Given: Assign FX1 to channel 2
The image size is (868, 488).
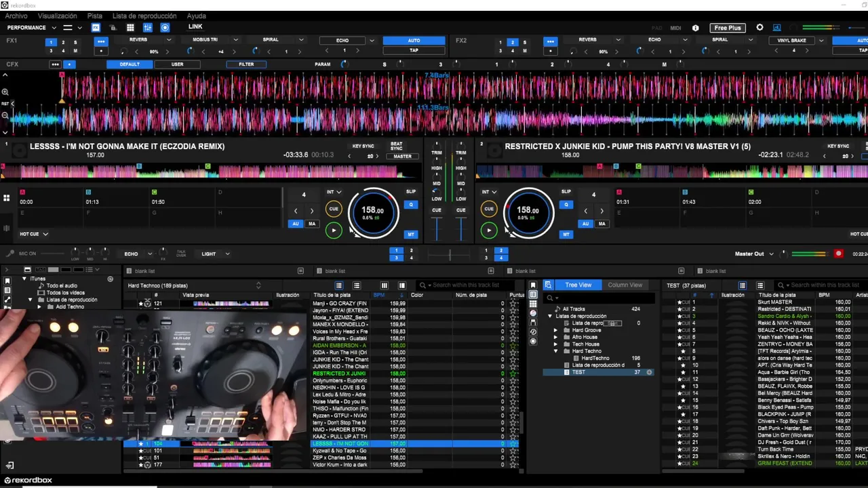Looking at the screenshot, I should point(63,42).
